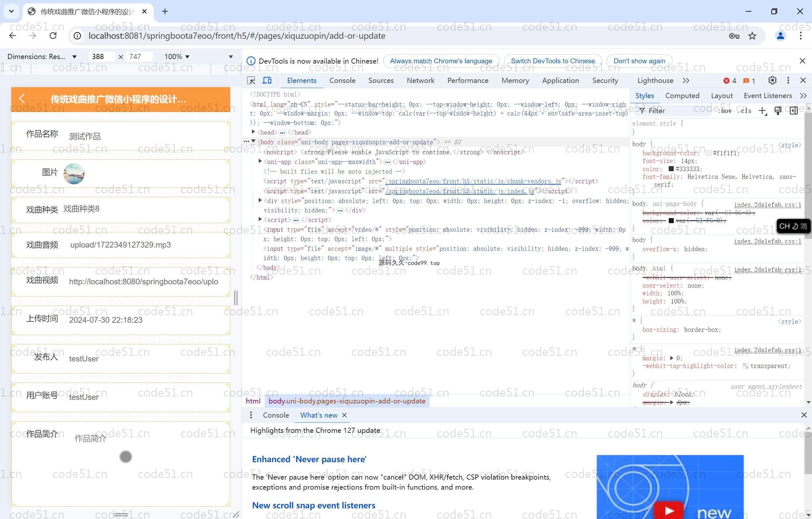The image size is (812, 519).
Task: Toggle computed styles sidebar icon
Action: 793,111
